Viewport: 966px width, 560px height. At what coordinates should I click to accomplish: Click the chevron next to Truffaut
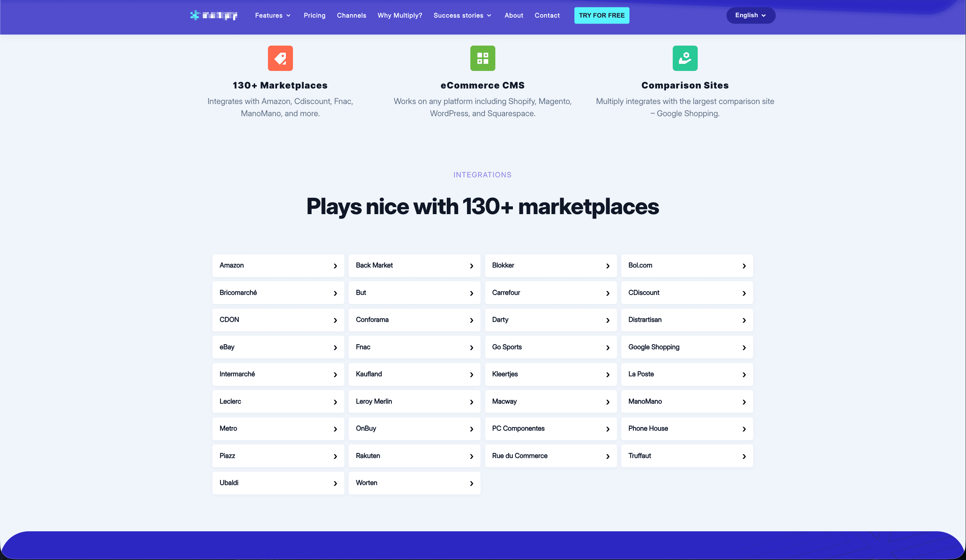coord(744,457)
